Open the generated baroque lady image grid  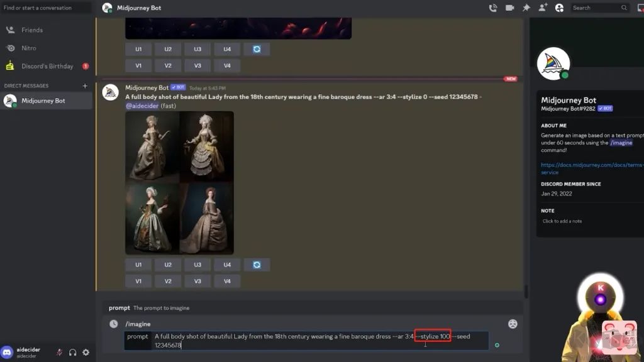coord(179,183)
